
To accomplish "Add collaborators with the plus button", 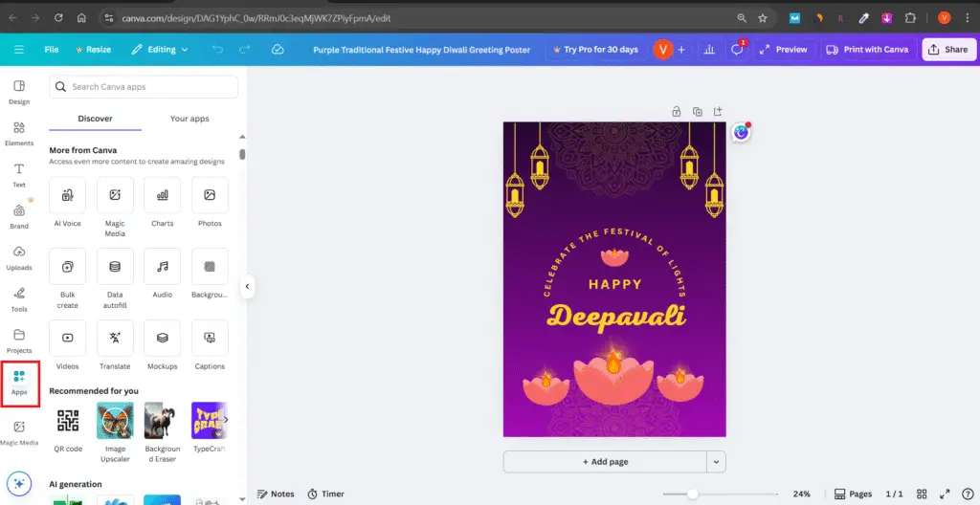I will (x=681, y=50).
